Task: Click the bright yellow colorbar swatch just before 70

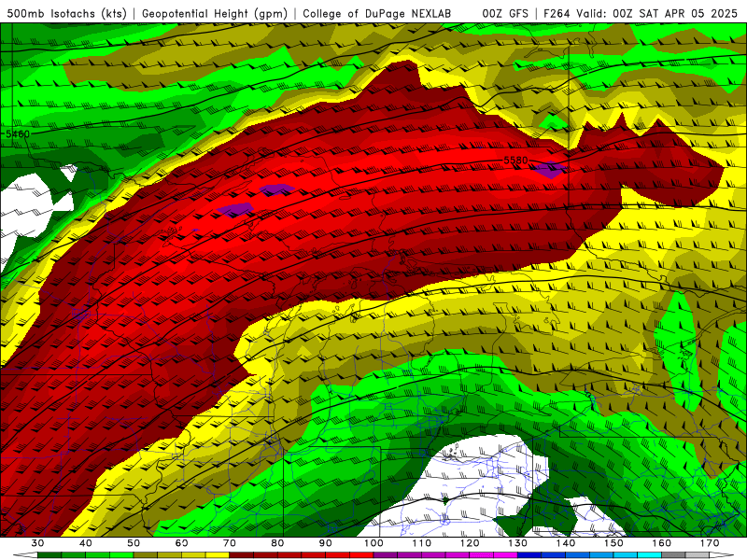Action: (x=218, y=555)
